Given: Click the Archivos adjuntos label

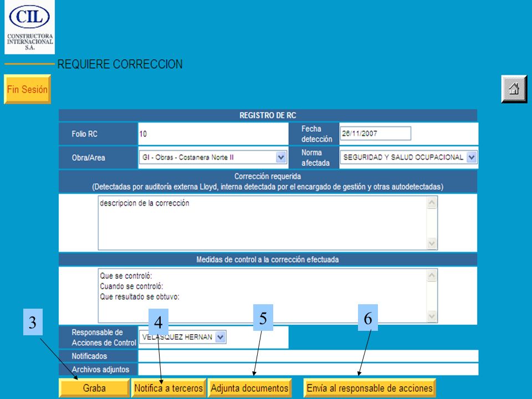Looking at the screenshot, I should pyautogui.click(x=100, y=370).
